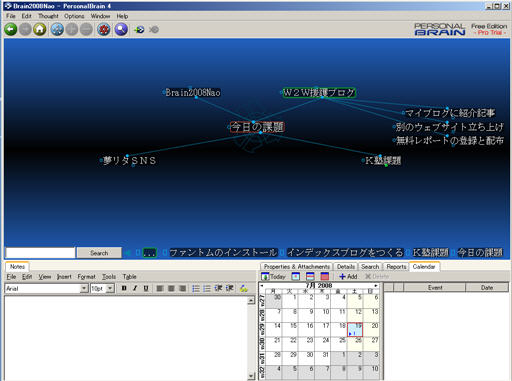
Task: Open the Thought menu
Action: 48,16
